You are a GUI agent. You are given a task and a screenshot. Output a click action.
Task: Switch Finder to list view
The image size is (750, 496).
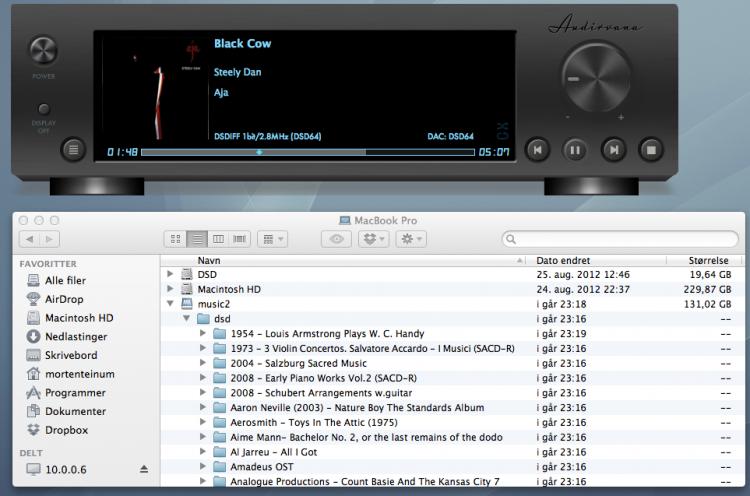(x=197, y=239)
